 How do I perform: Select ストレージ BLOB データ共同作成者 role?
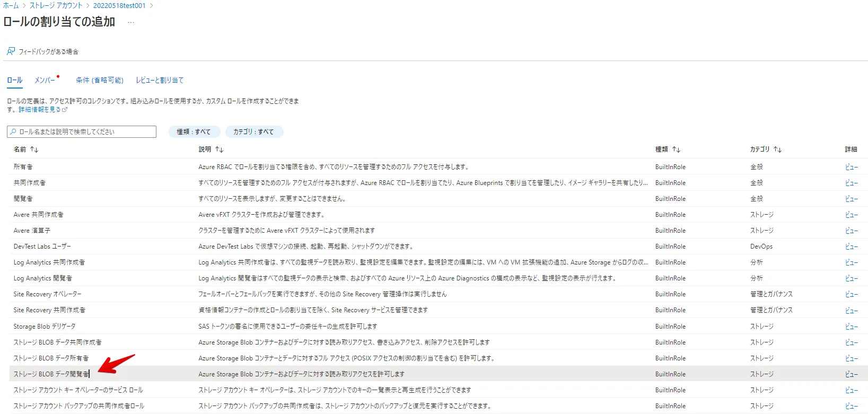tap(439, 342)
